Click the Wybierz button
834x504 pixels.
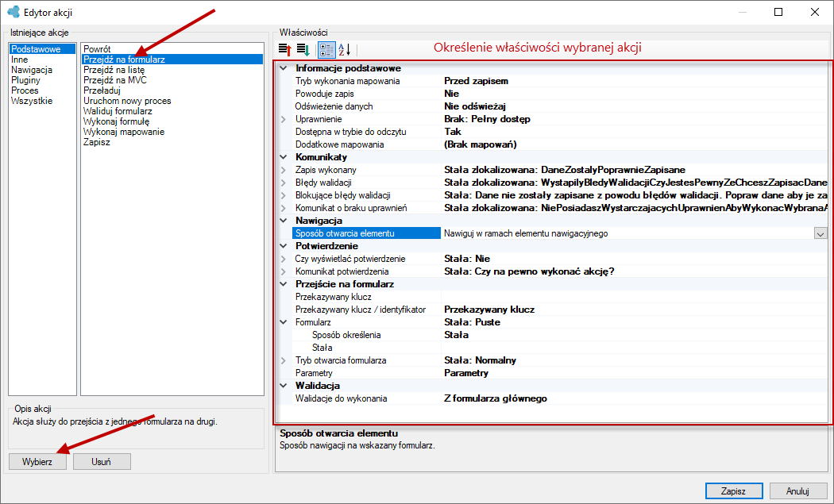click(x=37, y=461)
